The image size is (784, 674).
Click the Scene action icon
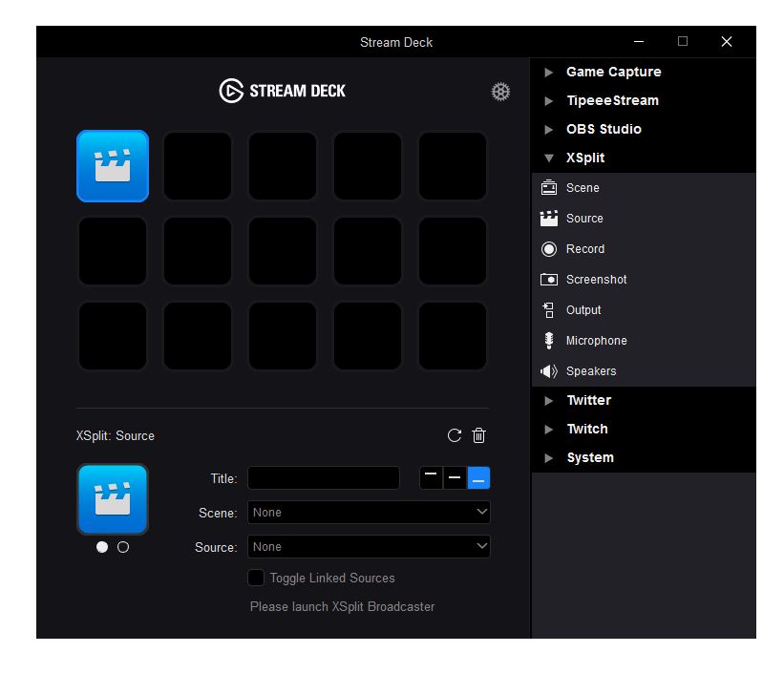point(548,187)
